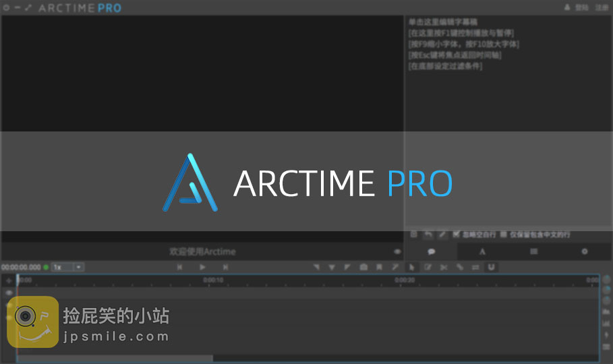613x364 pixels.
Task: Open the 1x playback speed dropdown
Action: [62, 268]
